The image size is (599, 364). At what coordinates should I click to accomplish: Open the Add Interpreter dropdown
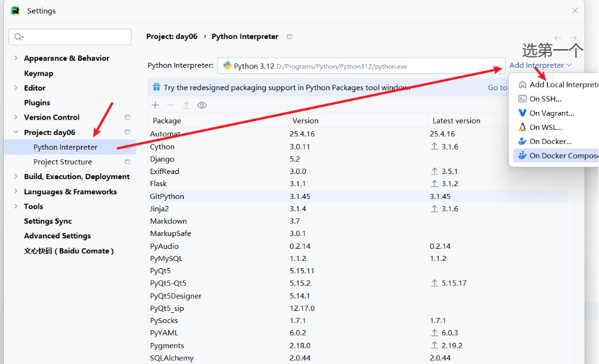click(540, 65)
